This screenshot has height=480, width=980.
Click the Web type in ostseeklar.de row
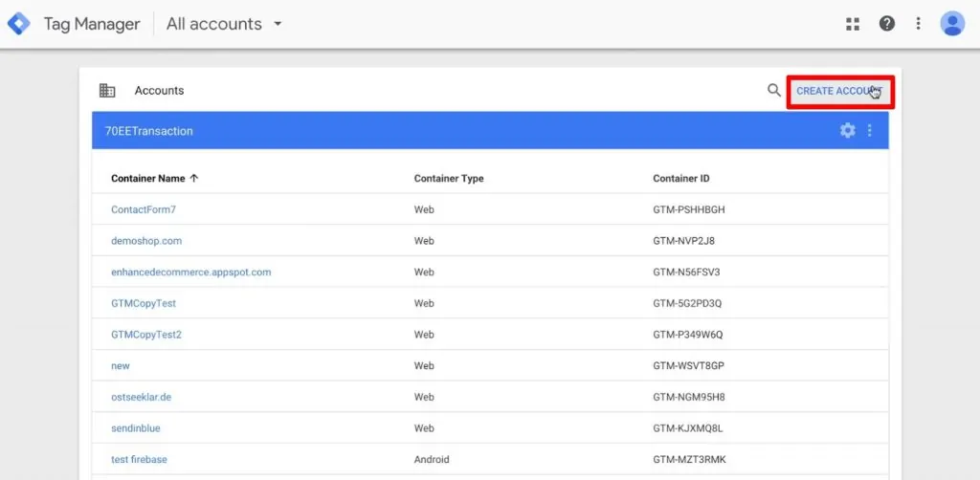(x=424, y=397)
